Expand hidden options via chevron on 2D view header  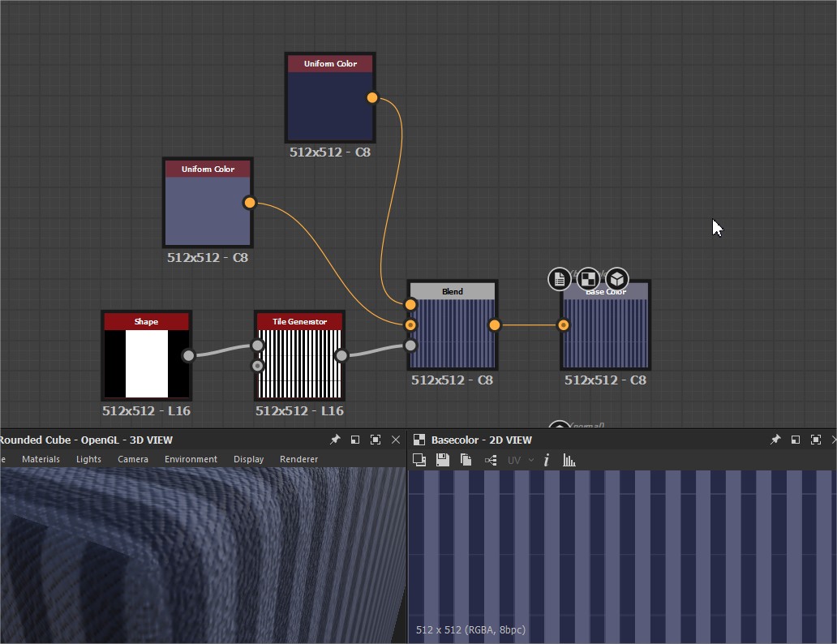click(834, 439)
